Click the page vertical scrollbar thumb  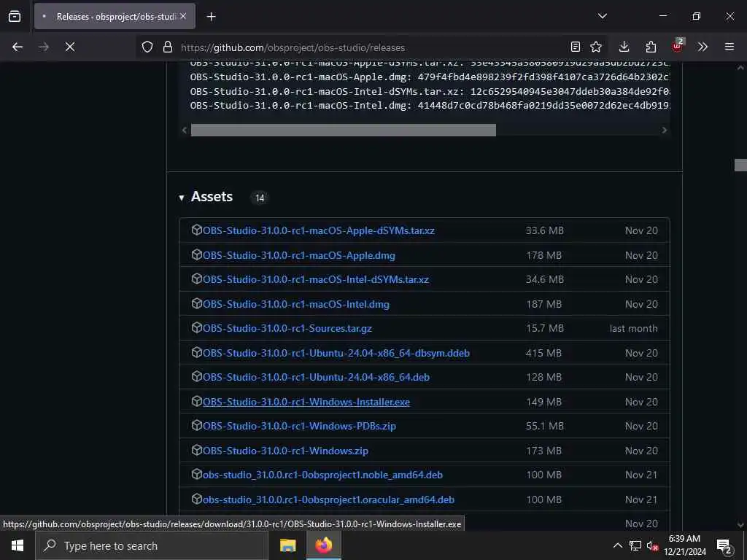pyautogui.click(x=740, y=166)
